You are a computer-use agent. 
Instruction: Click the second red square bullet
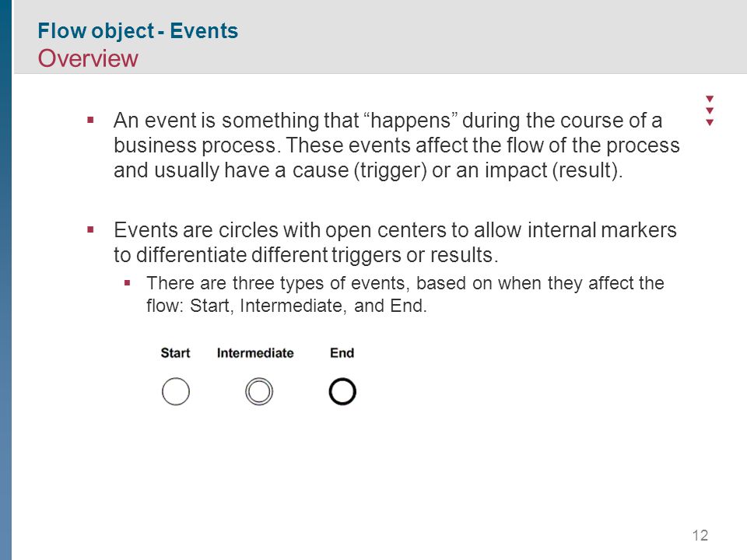pos(90,230)
